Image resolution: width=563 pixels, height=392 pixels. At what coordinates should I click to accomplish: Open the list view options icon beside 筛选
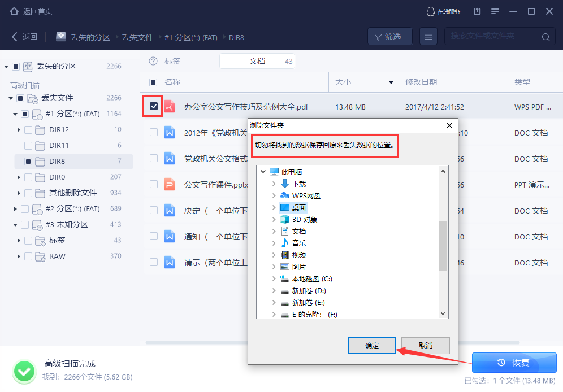(x=428, y=36)
